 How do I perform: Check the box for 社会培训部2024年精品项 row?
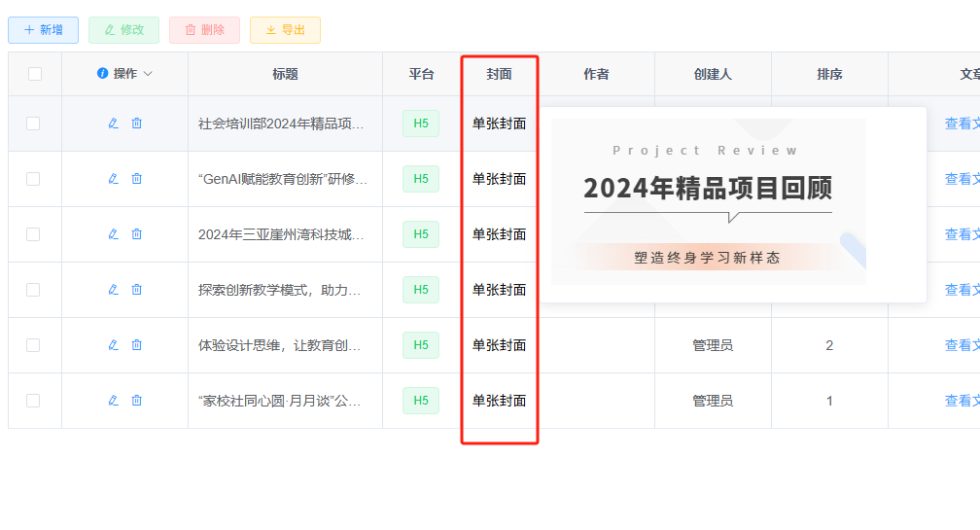[33, 124]
